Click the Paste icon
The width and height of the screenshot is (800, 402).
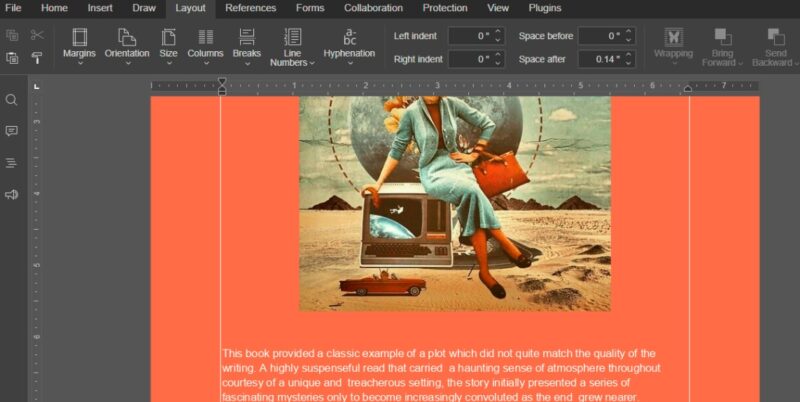(x=12, y=58)
